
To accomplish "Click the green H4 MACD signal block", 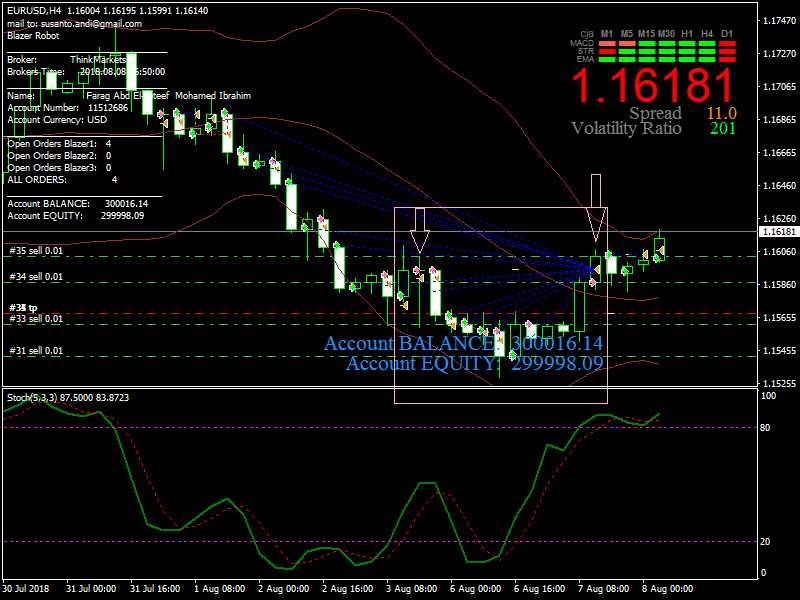I will [x=707, y=44].
